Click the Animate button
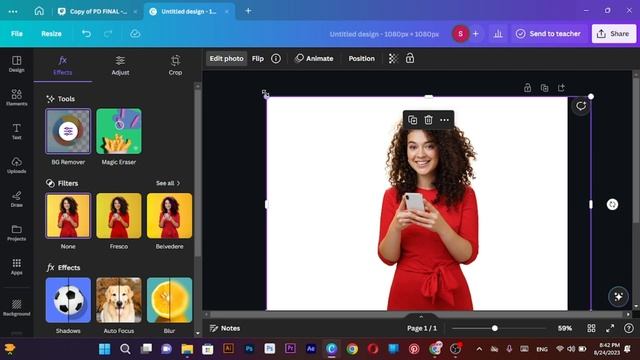 click(314, 59)
